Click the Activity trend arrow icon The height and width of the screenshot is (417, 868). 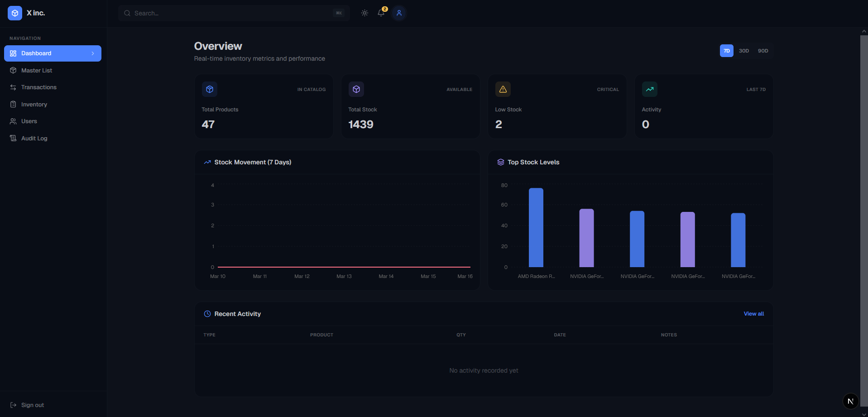(x=649, y=89)
